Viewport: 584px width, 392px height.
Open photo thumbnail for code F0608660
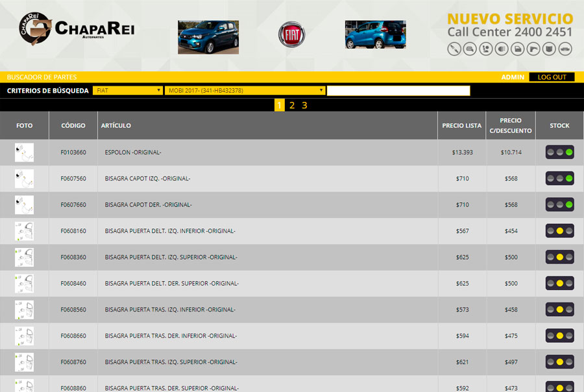[x=24, y=336]
